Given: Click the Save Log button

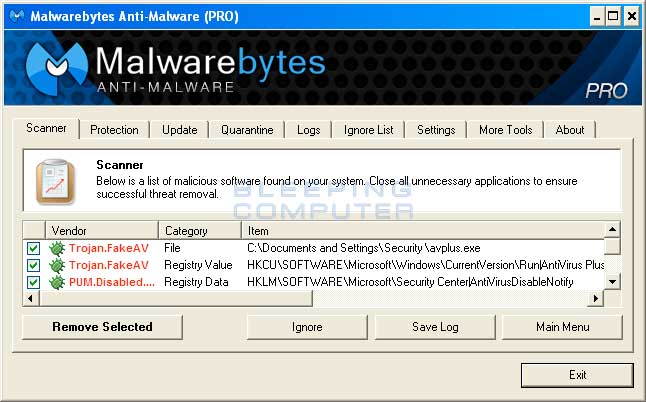Looking at the screenshot, I should (435, 327).
